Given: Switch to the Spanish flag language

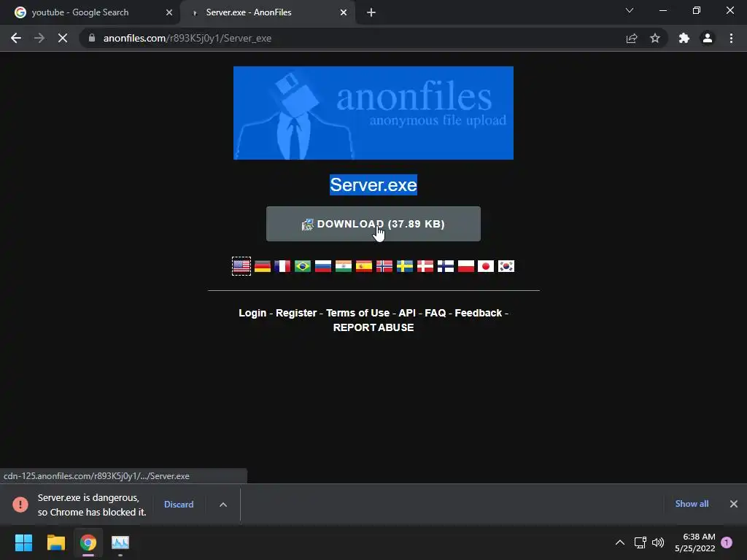Looking at the screenshot, I should point(364,266).
